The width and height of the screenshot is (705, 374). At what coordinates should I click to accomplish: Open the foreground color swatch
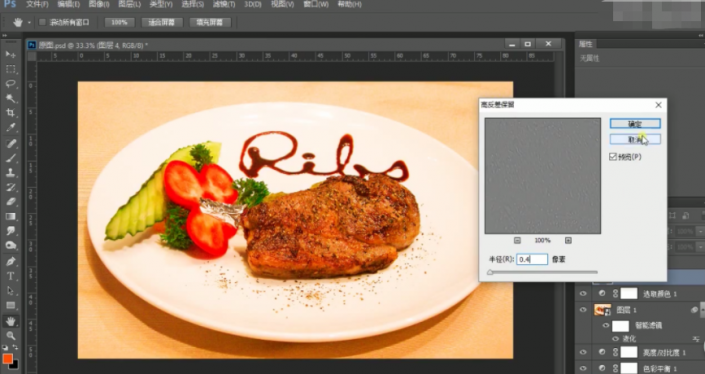(8, 358)
